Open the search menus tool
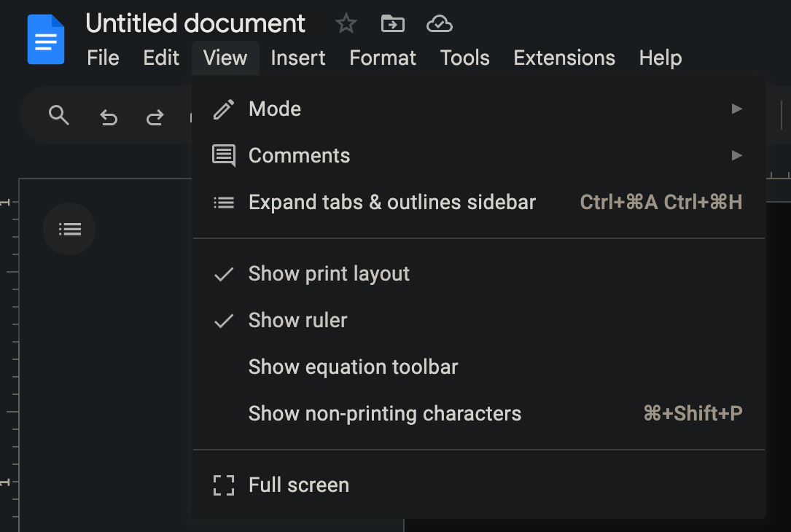Viewport: 791px width, 532px height. tap(59, 115)
